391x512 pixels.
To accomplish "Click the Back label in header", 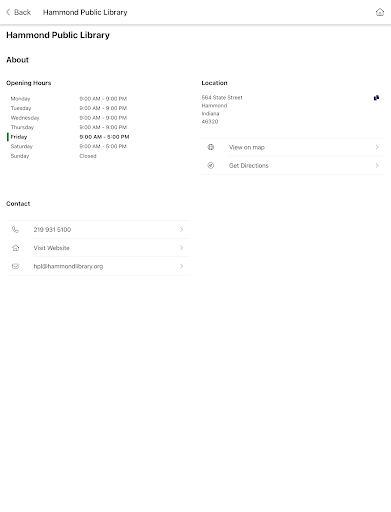I will tap(22, 12).
